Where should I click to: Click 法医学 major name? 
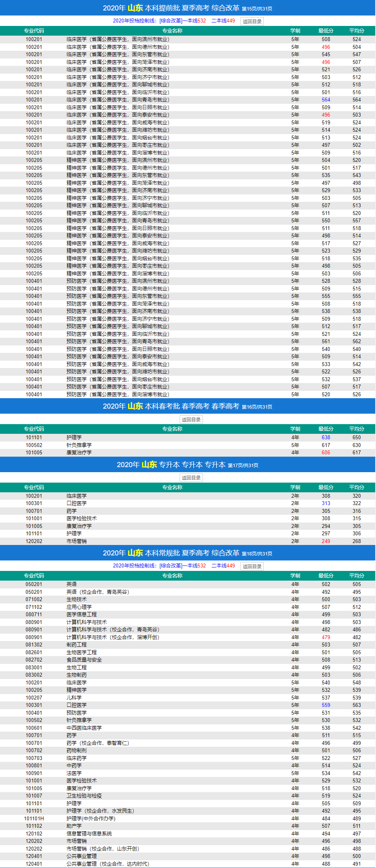click(x=74, y=773)
